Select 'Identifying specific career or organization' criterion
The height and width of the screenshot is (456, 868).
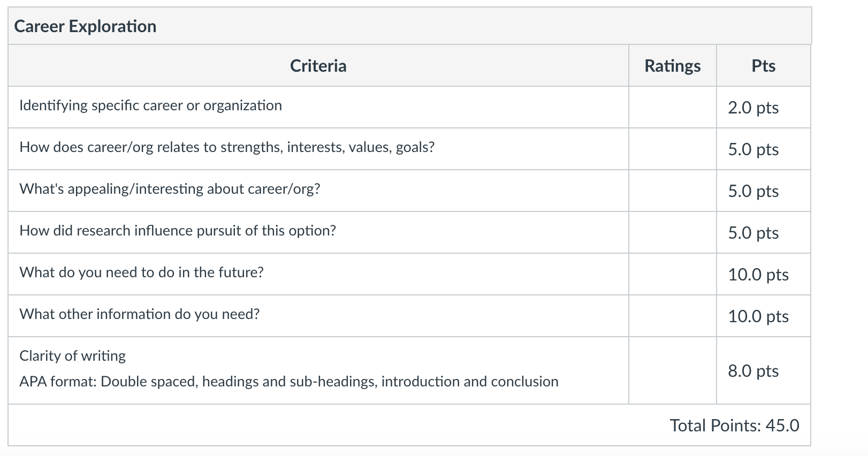tap(150, 105)
